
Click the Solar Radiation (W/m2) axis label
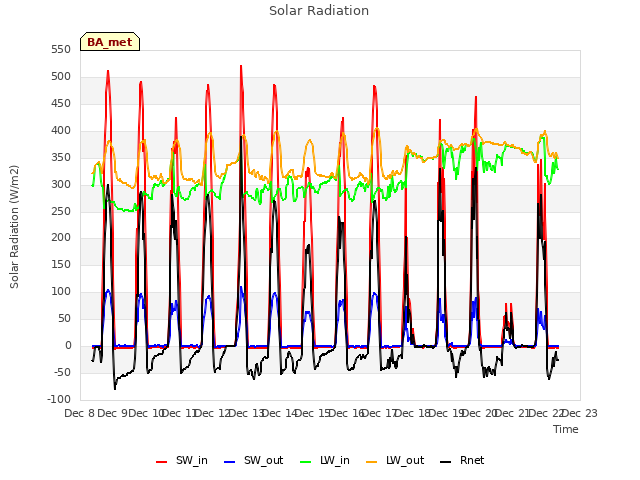click(14, 227)
